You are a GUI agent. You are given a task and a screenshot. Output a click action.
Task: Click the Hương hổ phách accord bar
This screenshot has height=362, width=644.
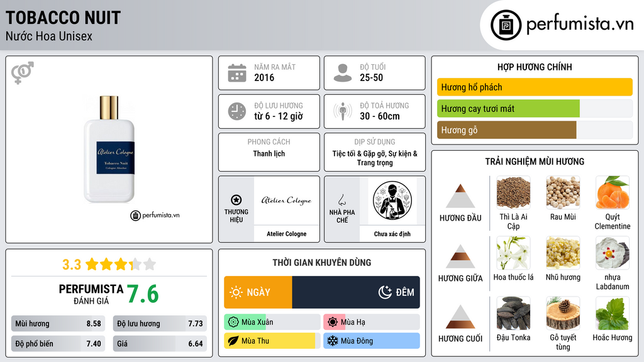click(535, 87)
